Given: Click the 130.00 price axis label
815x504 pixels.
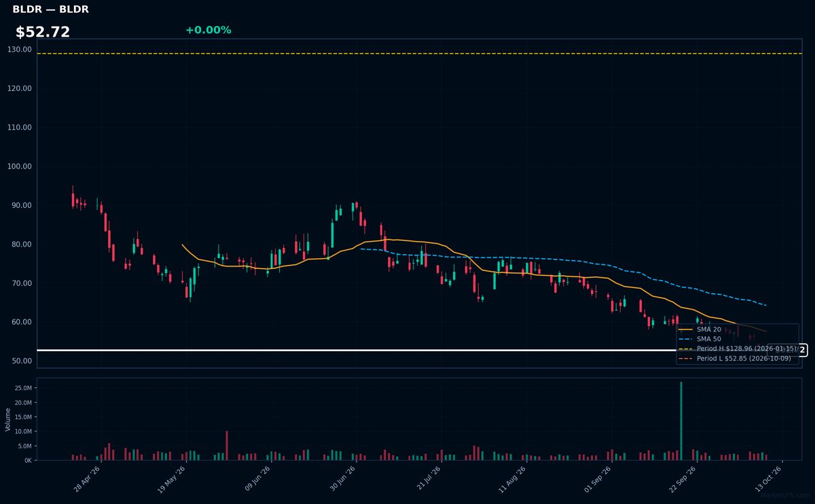Looking at the screenshot, I should pos(20,50).
